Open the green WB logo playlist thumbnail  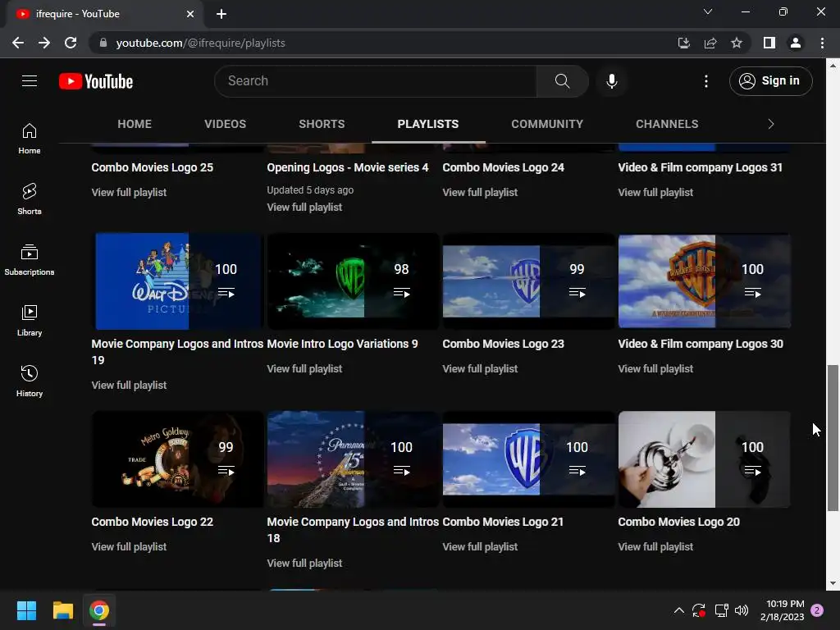(353, 281)
